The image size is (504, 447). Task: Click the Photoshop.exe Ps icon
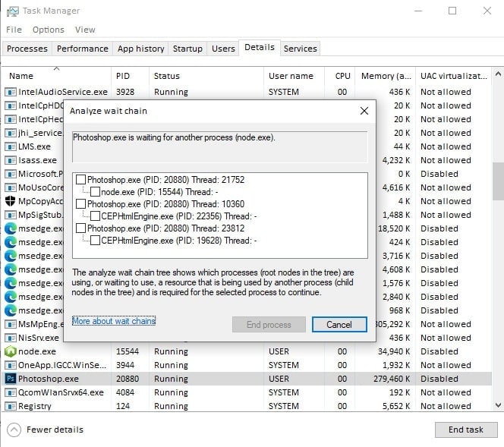11,379
